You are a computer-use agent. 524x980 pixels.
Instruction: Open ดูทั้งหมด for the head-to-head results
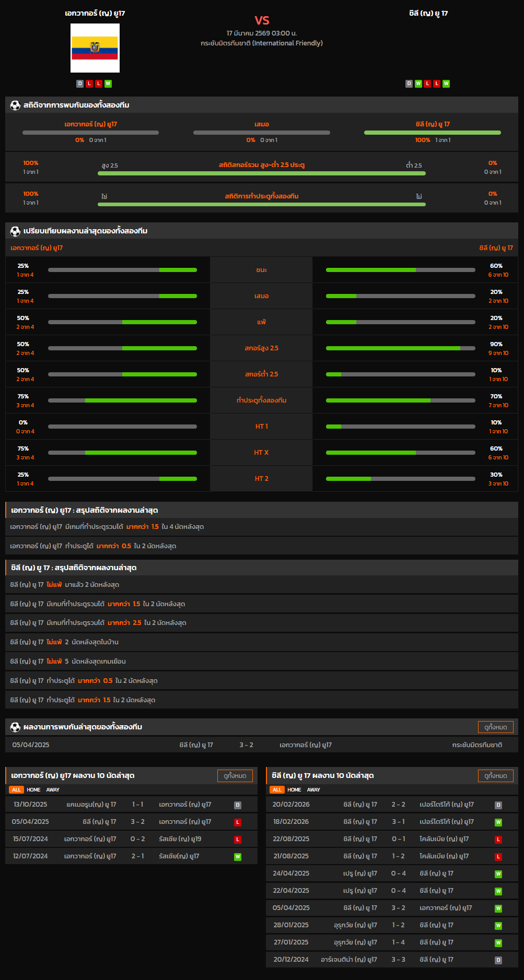click(495, 727)
